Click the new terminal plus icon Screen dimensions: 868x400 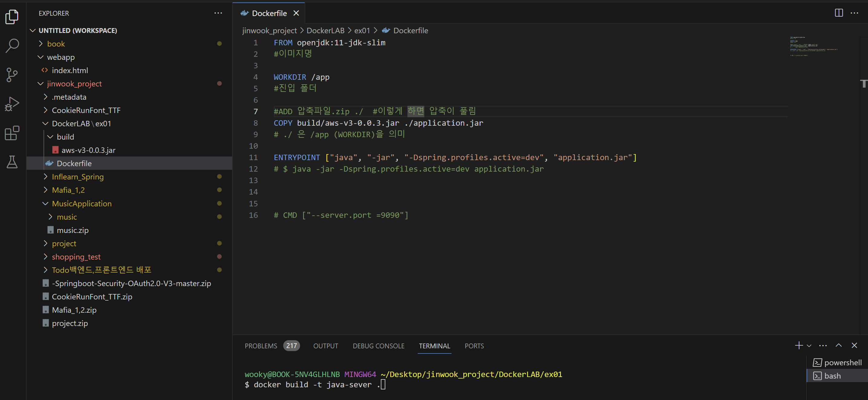798,345
